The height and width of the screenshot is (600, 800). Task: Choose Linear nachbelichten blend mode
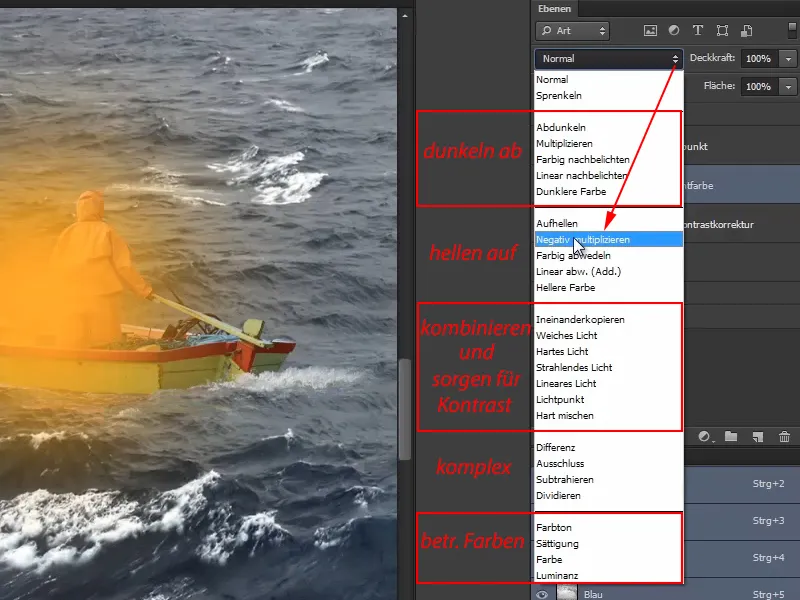pos(609,176)
